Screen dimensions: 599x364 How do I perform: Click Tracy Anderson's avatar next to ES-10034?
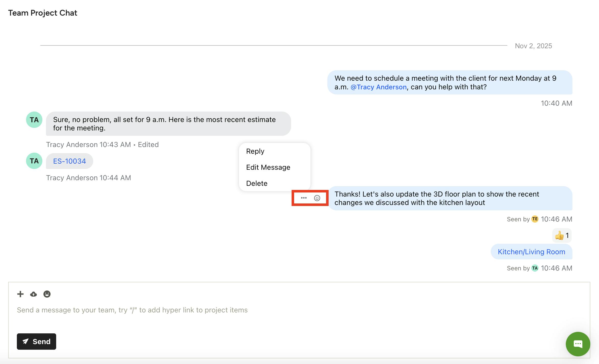[34, 161]
